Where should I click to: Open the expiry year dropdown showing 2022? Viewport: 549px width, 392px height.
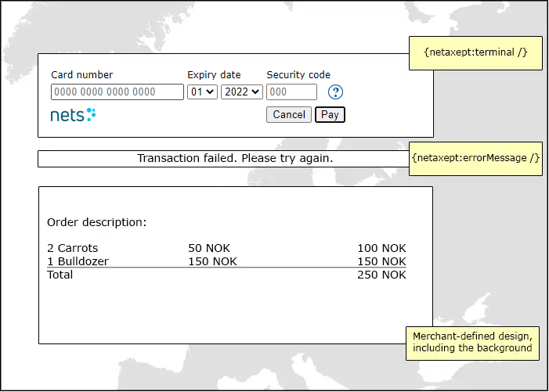click(x=241, y=92)
